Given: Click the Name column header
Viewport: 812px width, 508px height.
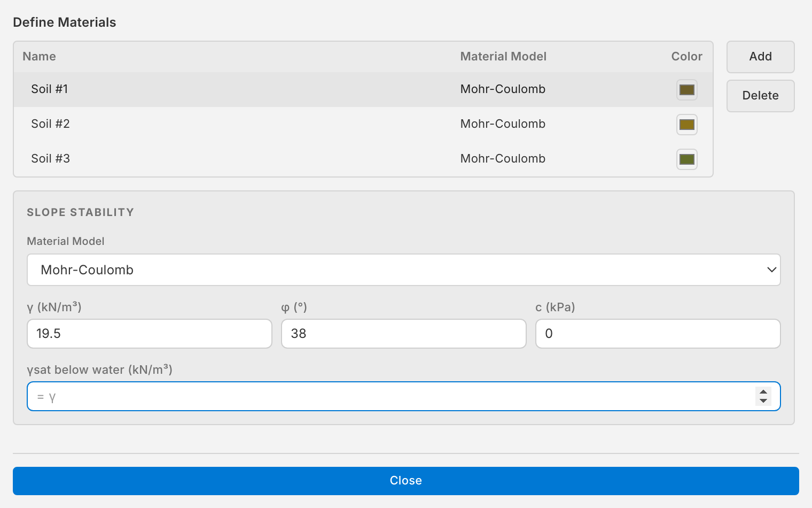Looking at the screenshot, I should point(39,57).
